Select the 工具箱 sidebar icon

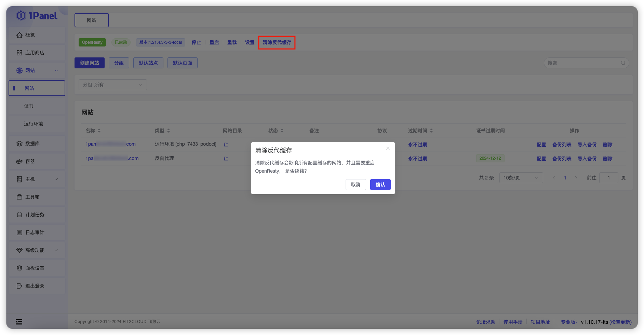20,197
